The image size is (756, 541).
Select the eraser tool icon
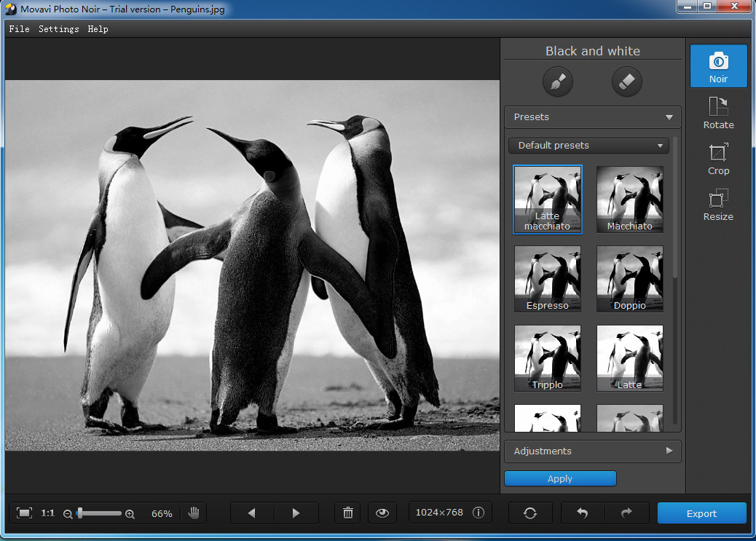point(626,82)
